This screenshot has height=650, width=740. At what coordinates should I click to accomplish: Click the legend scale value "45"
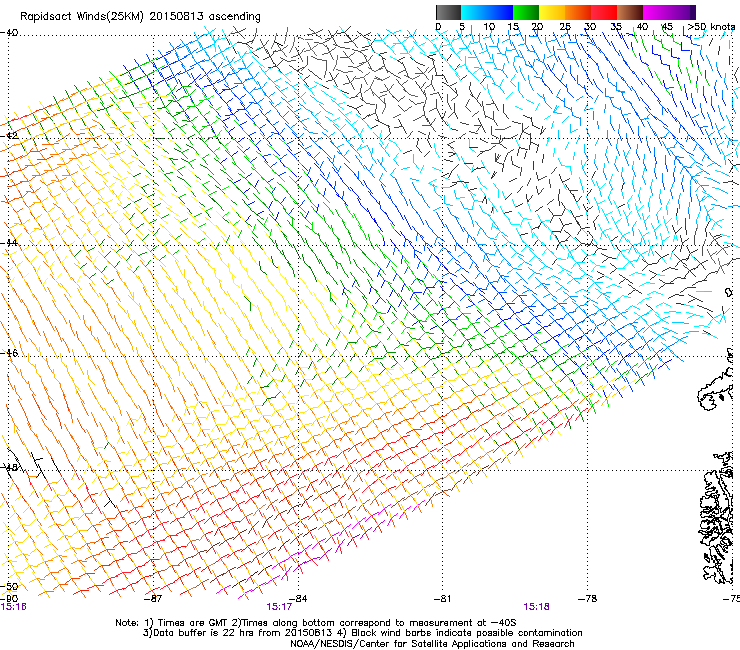(x=667, y=26)
